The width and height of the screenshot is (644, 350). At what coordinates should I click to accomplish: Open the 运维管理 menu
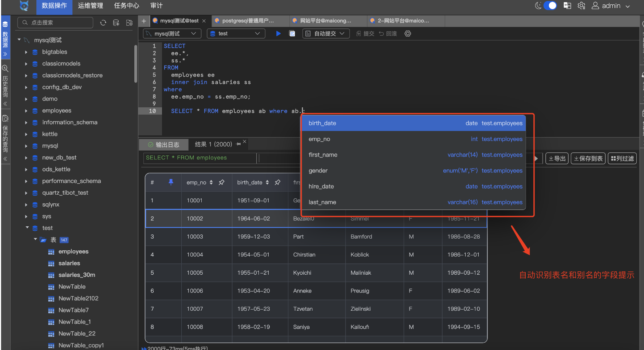(x=90, y=6)
